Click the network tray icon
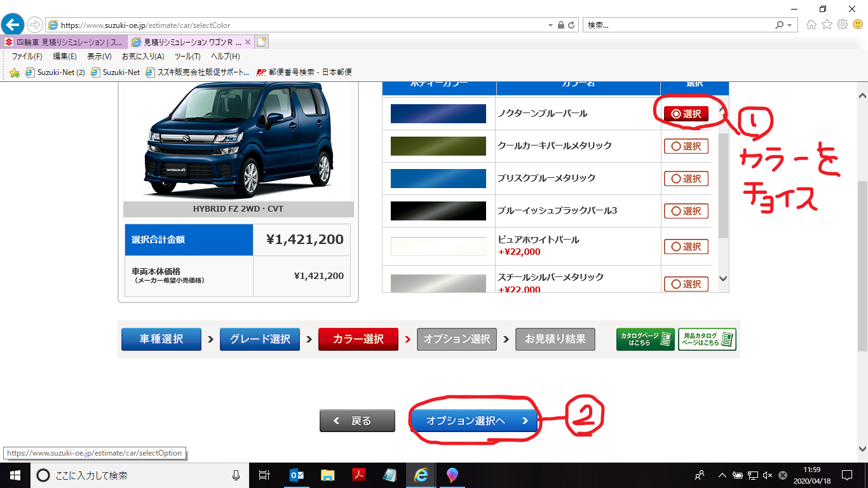Screen dimensions: 868x488 point(752,475)
